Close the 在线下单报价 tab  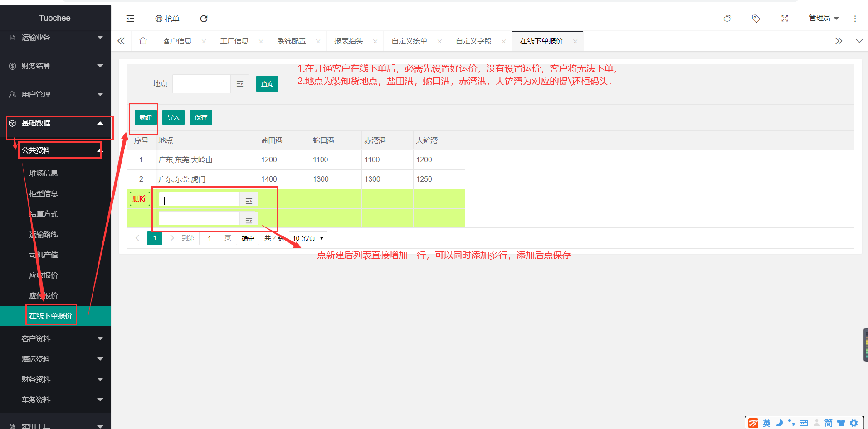(x=575, y=42)
